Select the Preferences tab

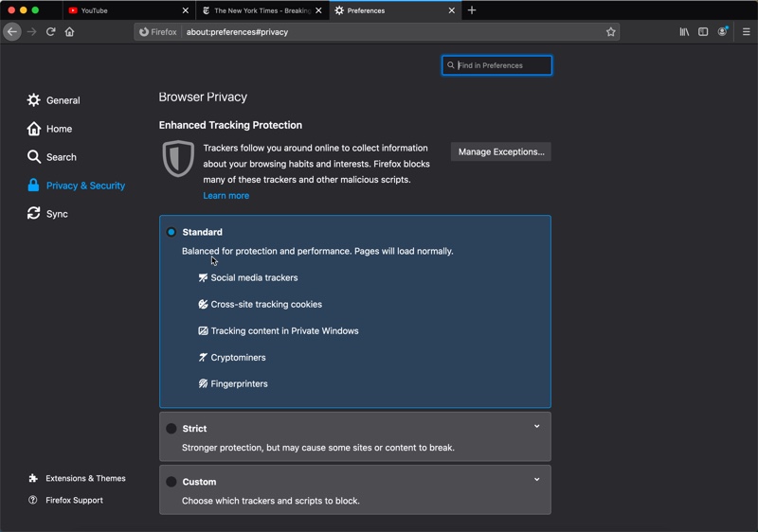395,10
